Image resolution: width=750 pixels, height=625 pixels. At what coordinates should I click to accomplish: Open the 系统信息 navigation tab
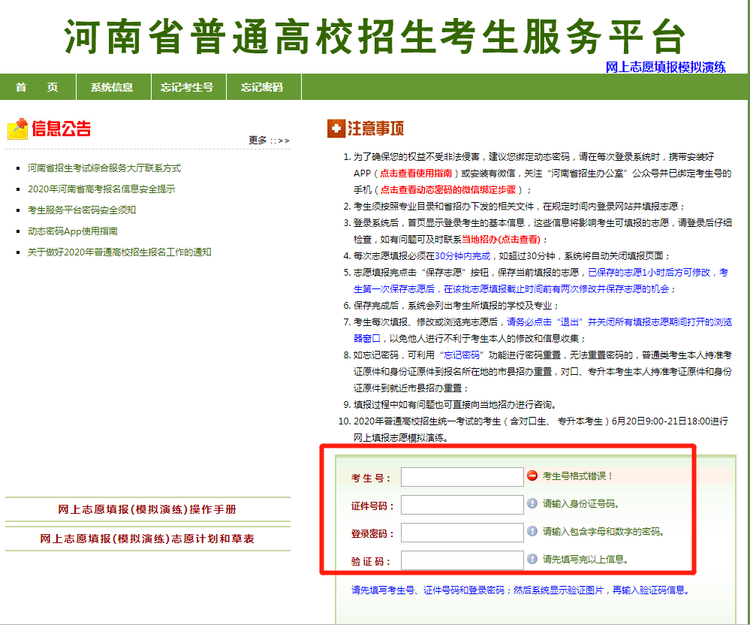point(111,88)
